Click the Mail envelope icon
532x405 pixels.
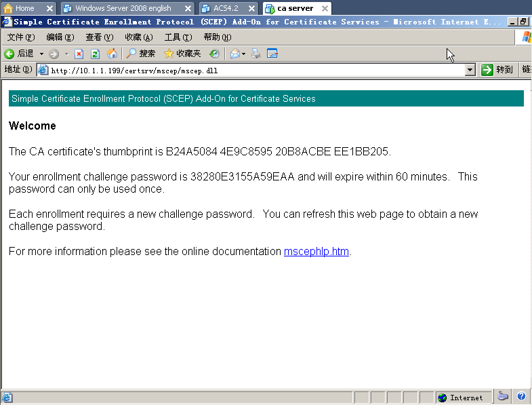235,54
